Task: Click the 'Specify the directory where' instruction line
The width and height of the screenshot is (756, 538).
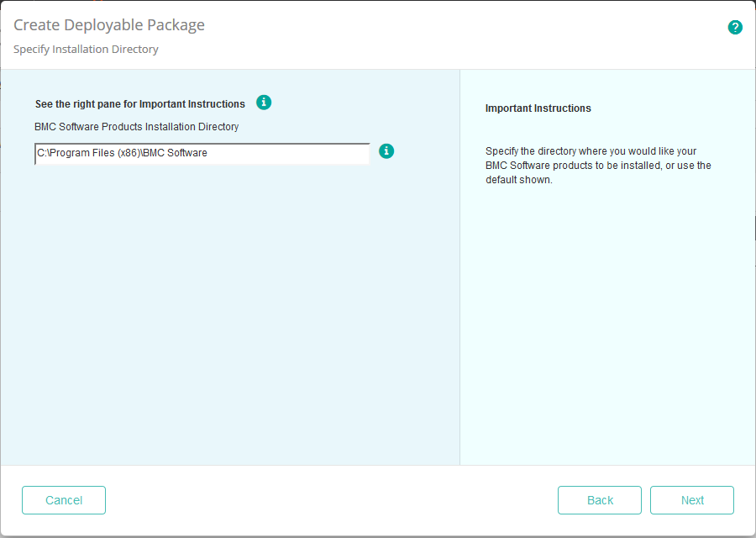Action: [591, 151]
